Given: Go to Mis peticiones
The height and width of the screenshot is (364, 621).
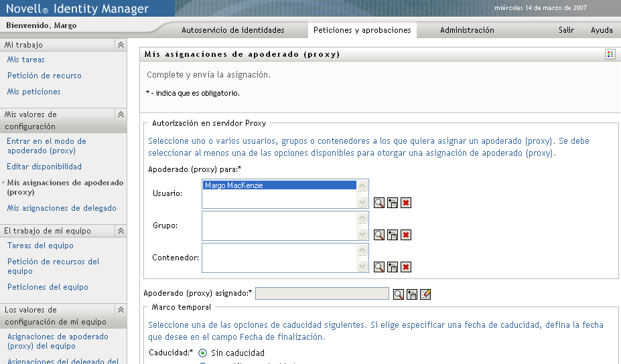Looking at the screenshot, I should coord(33,92).
